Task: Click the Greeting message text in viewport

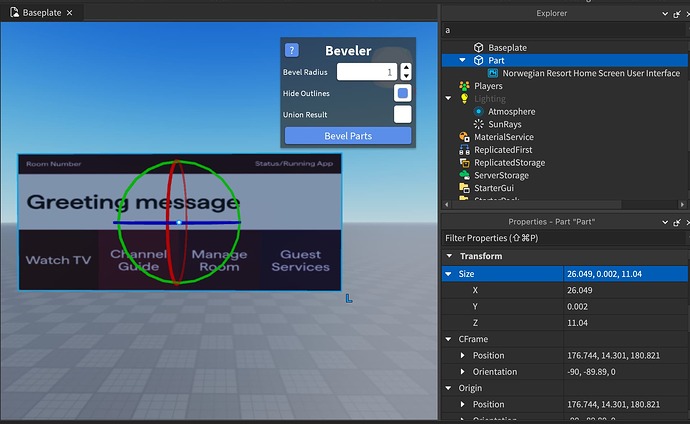Action: [x=133, y=202]
